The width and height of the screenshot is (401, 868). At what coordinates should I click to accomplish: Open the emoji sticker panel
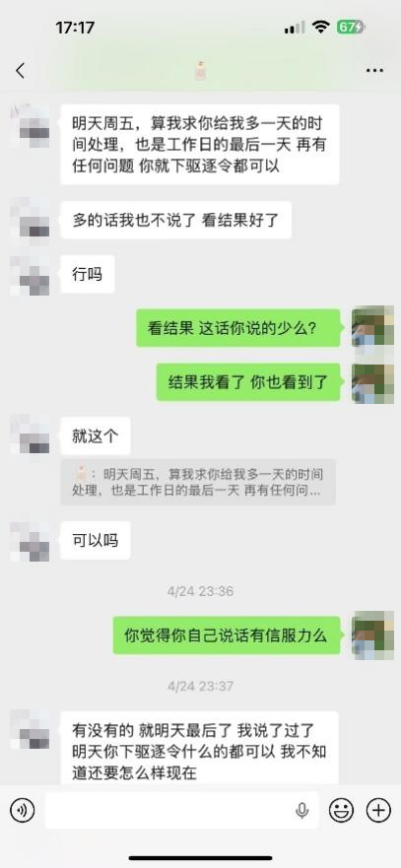(341, 811)
